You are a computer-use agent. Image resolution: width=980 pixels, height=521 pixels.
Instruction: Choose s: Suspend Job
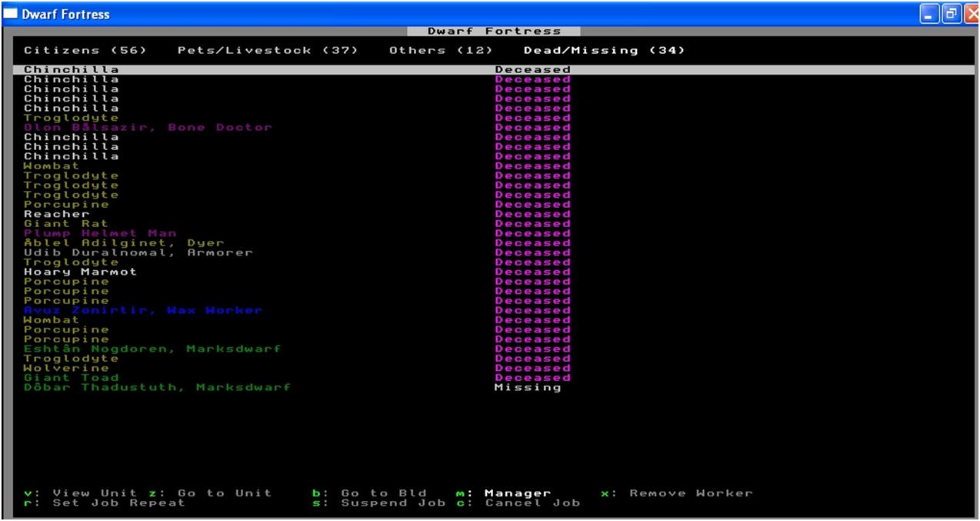(x=379, y=503)
